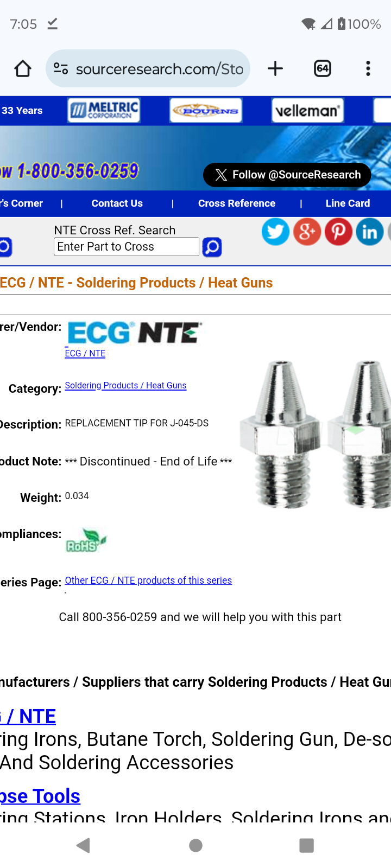The height and width of the screenshot is (868, 391).
Task: Select Cross Reference in the navigation bar
Action: pyautogui.click(x=237, y=203)
